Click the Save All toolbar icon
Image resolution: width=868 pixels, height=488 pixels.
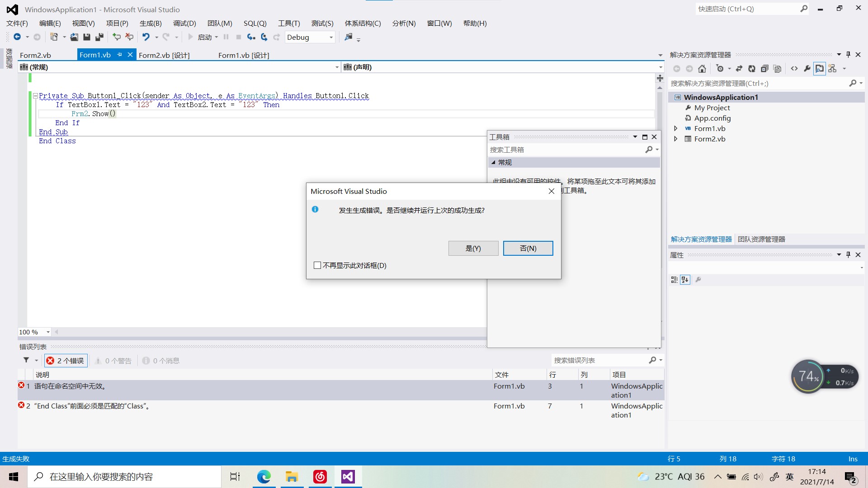click(x=99, y=37)
